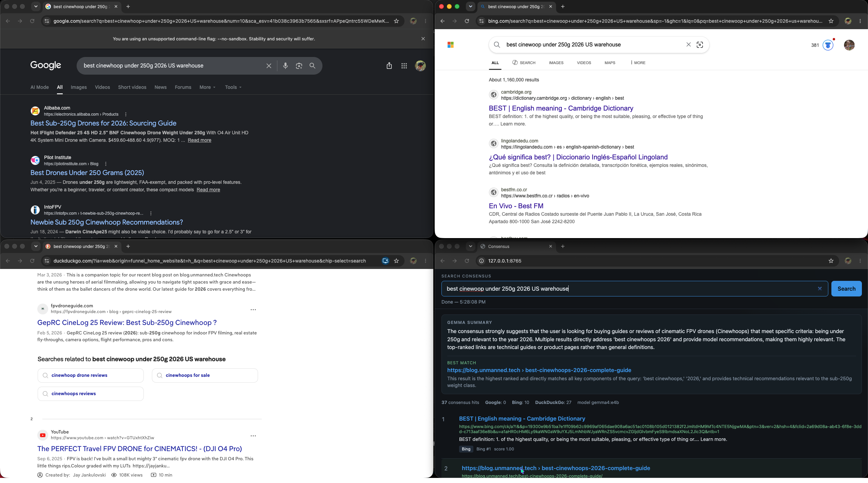Open tab search dropdown in Google window
This screenshot has width=868, height=483.
click(x=36, y=6)
